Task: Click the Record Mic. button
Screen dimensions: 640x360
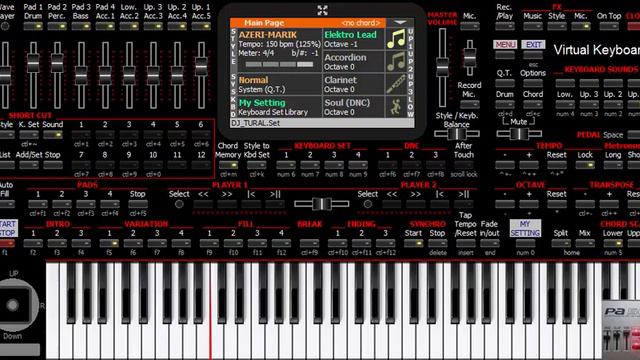Action: point(470,104)
